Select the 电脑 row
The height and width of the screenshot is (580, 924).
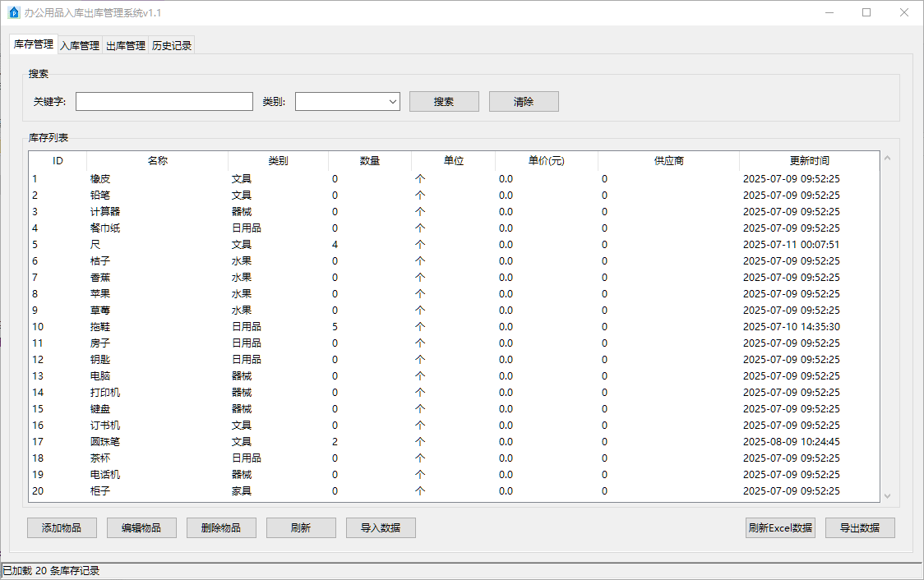(x=454, y=376)
